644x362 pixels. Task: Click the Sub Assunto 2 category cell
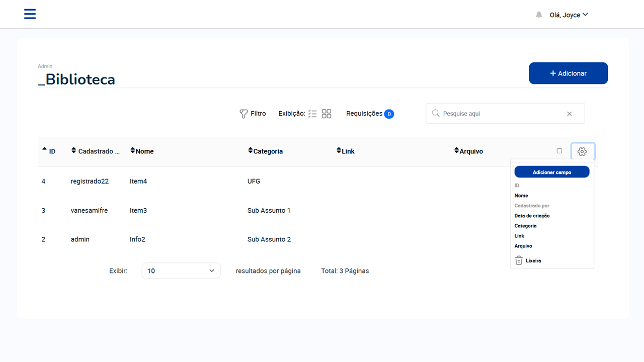[x=269, y=239]
